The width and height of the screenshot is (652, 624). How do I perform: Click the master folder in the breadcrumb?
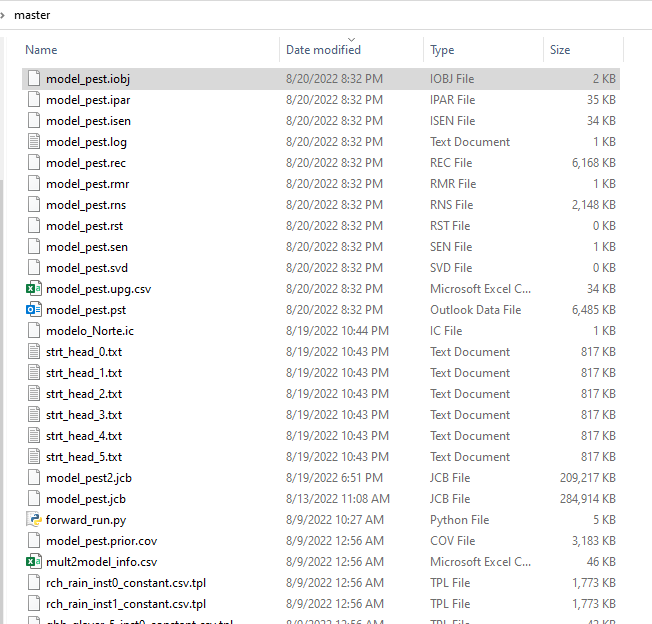pos(32,15)
